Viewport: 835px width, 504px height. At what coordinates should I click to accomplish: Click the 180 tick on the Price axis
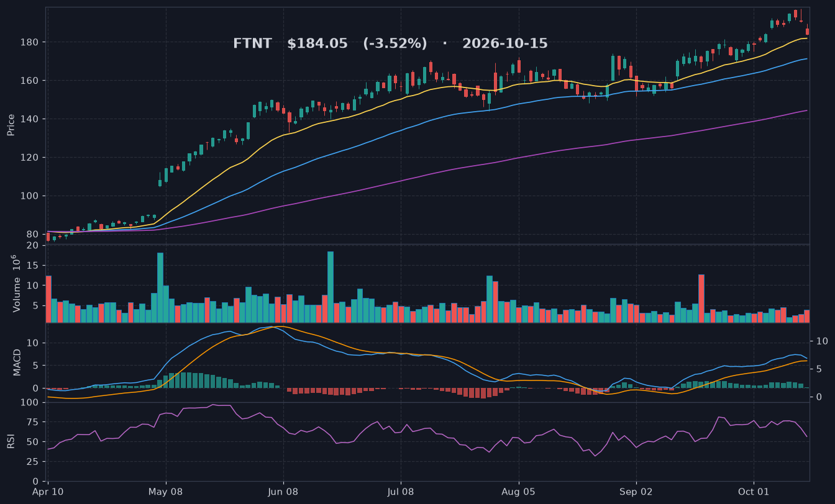[31, 42]
